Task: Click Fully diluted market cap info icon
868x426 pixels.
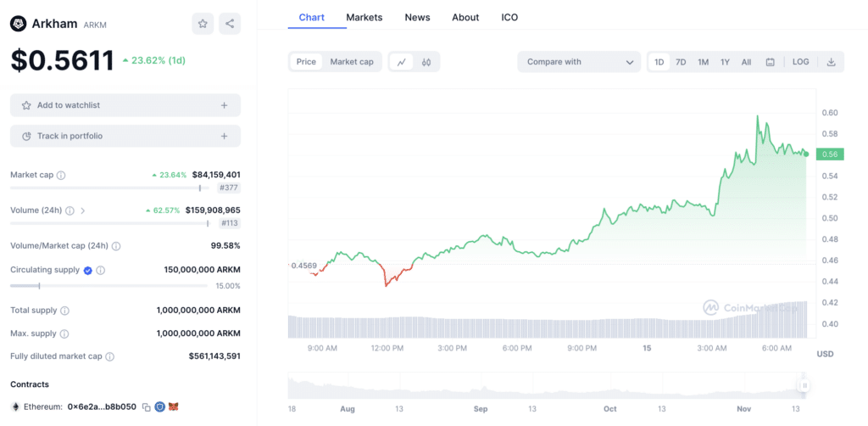Action: (109, 356)
